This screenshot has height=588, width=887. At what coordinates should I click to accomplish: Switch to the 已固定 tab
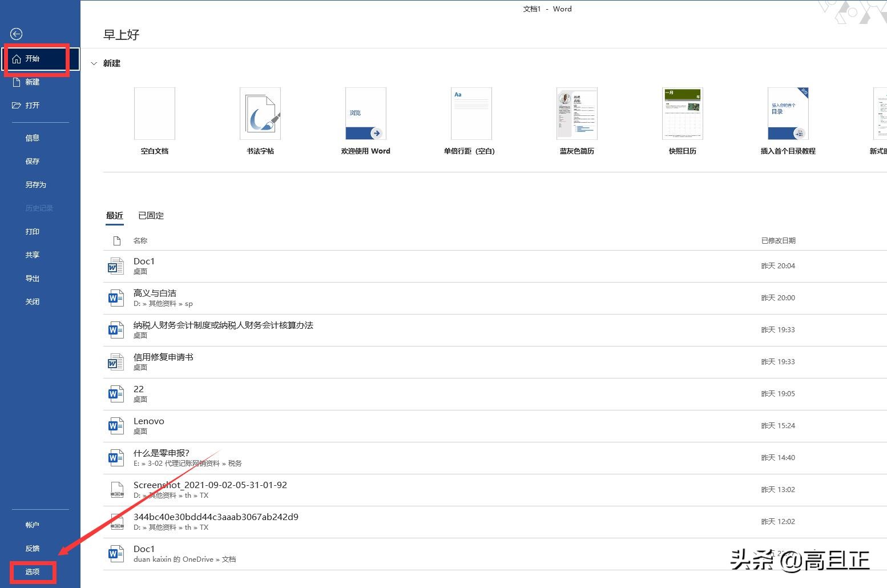(151, 216)
